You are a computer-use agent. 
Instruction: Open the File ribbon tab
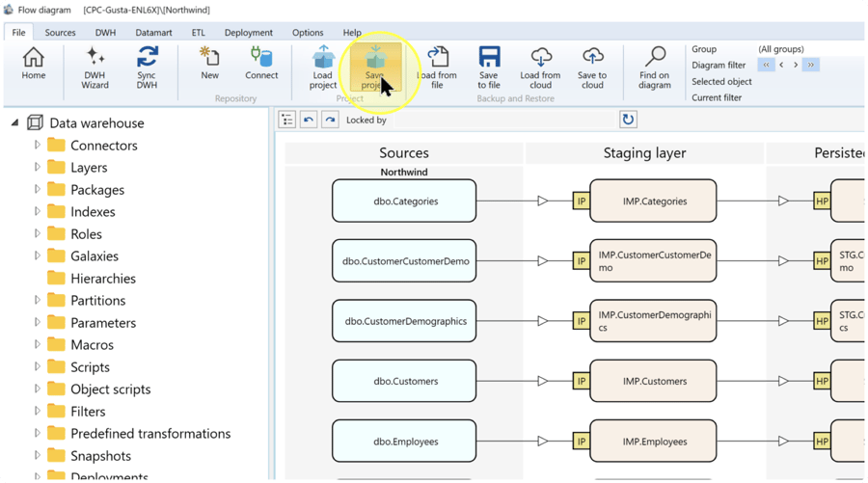pos(19,32)
